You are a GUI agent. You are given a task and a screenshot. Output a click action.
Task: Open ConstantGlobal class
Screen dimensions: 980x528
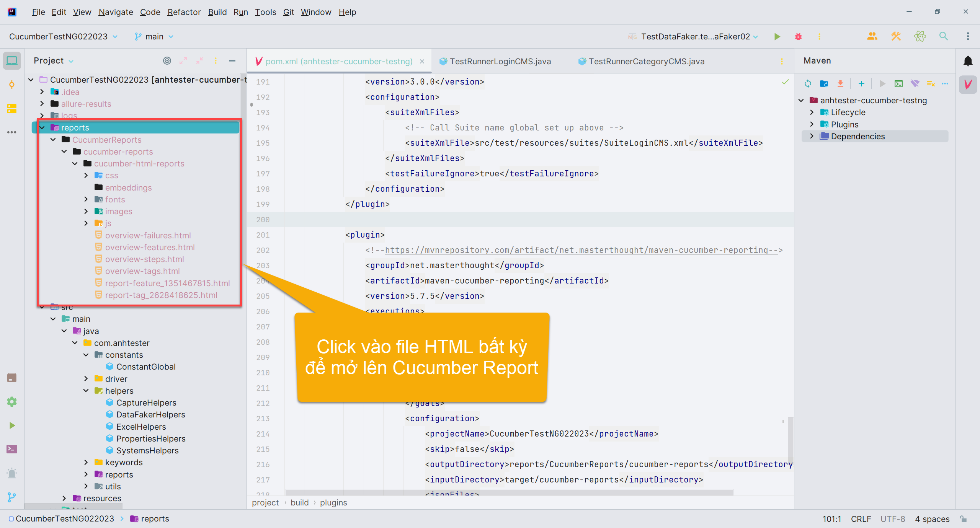click(146, 367)
